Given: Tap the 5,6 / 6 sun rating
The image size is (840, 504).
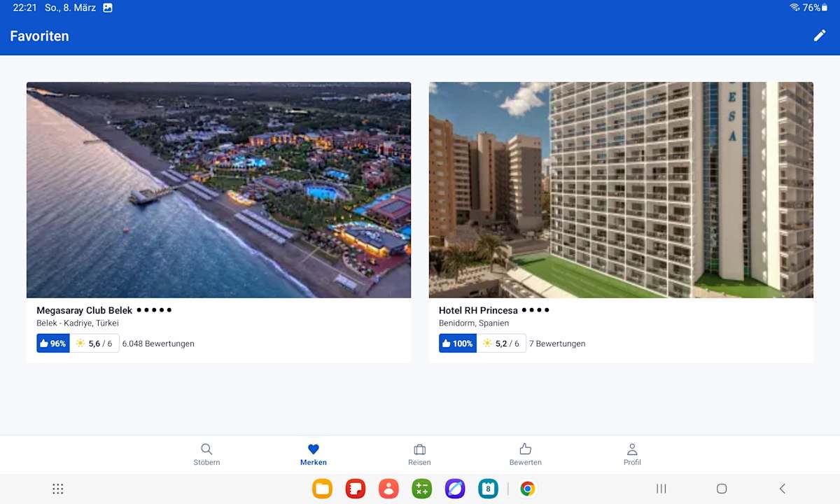Looking at the screenshot, I should click(94, 344).
